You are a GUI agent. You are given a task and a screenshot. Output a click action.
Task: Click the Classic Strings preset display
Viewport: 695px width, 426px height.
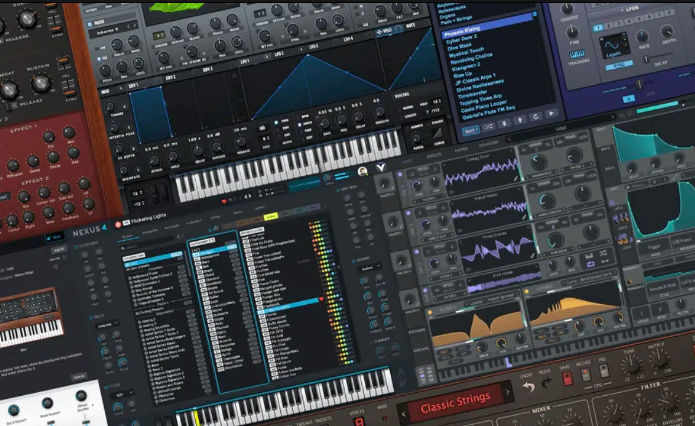click(456, 403)
